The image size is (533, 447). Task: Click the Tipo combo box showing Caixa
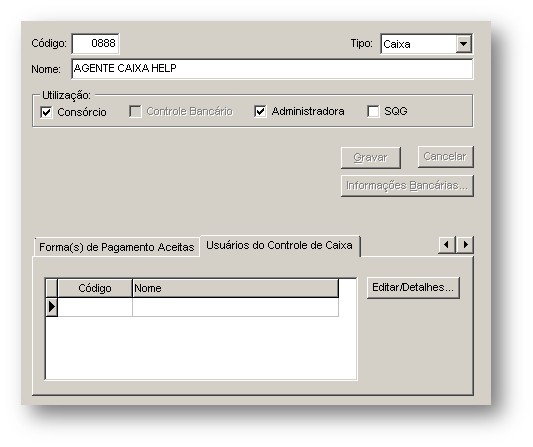click(x=426, y=44)
